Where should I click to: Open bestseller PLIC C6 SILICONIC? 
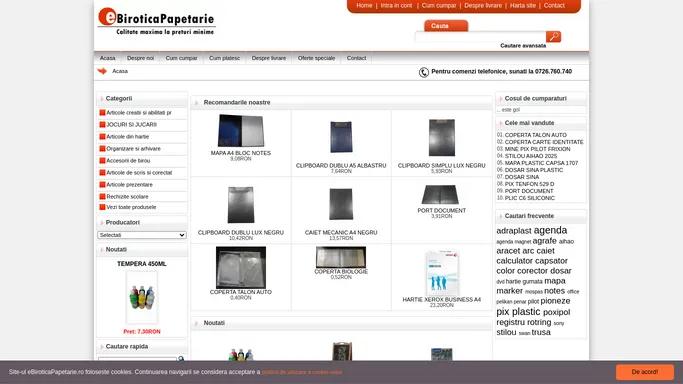(530, 198)
